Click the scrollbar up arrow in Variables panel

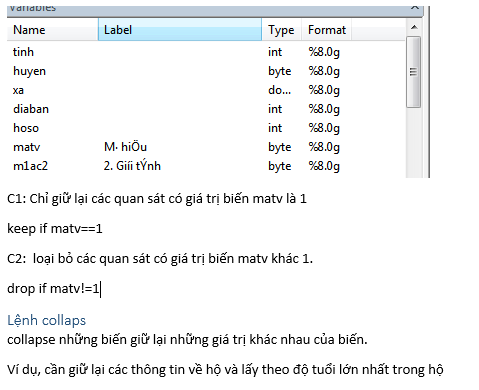[x=414, y=27]
